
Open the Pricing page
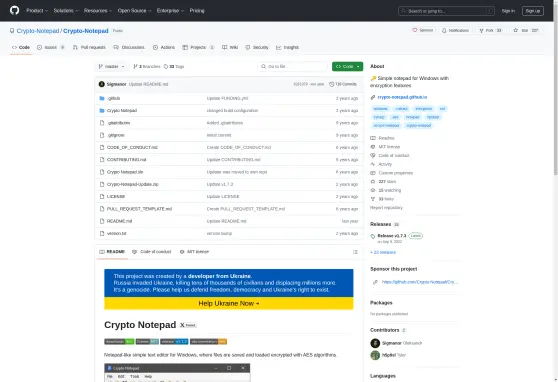[197, 11]
